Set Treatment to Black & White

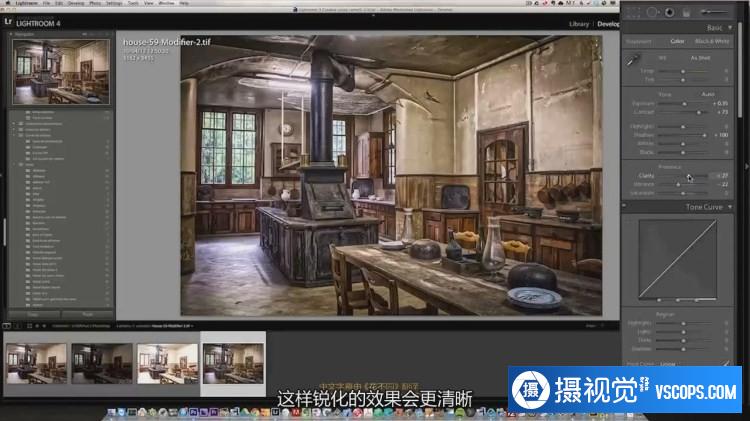(x=712, y=41)
